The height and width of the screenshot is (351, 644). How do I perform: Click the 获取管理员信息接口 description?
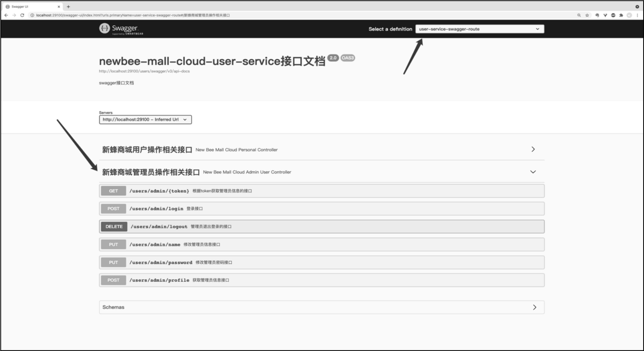[211, 280]
